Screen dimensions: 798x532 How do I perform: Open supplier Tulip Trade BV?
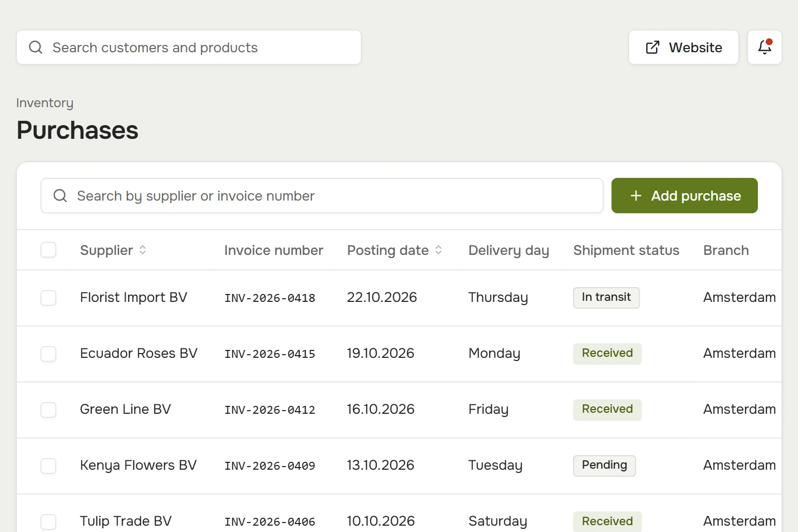click(126, 521)
